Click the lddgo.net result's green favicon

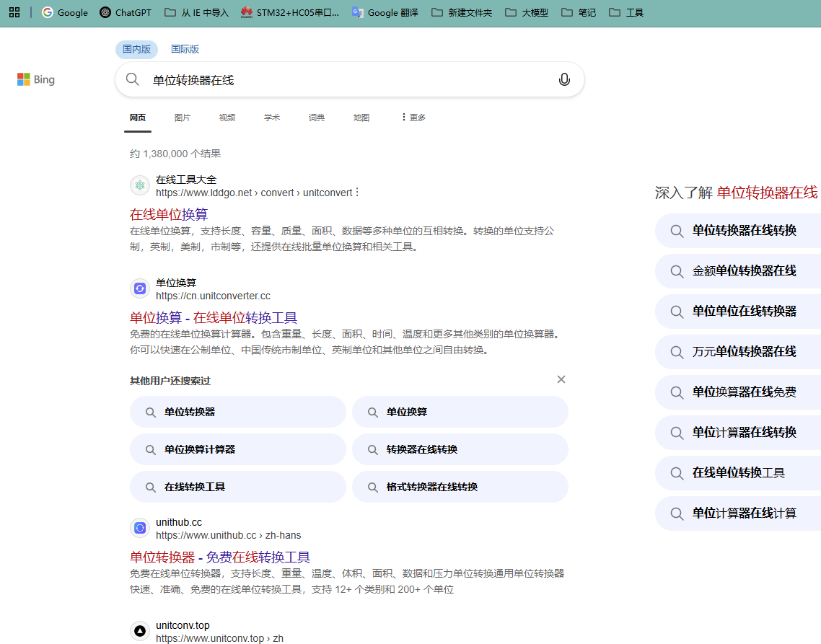point(140,185)
